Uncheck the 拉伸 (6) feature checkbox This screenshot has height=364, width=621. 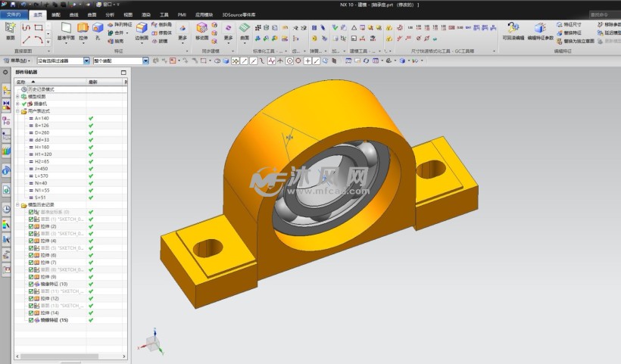tap(31, 255)
